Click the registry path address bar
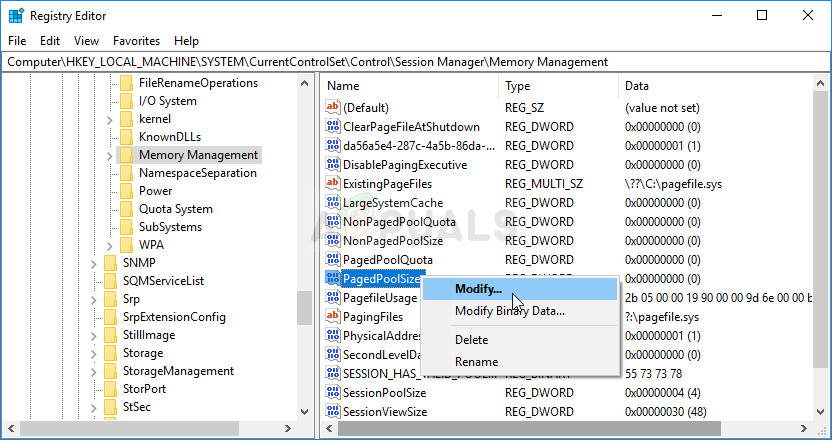This screenshot has height=440, width=832. pyautogui.click(x=416, y=62)
